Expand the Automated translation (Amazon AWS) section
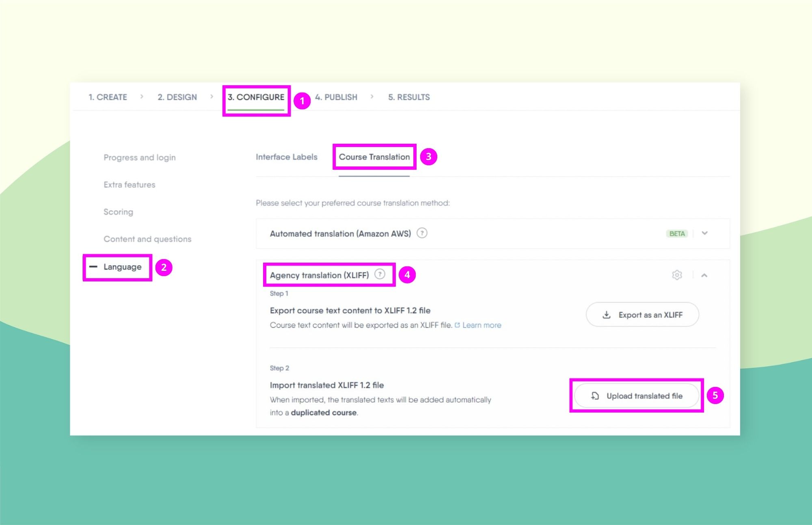Viewport: 812px width, 525px height. [705, 233]
